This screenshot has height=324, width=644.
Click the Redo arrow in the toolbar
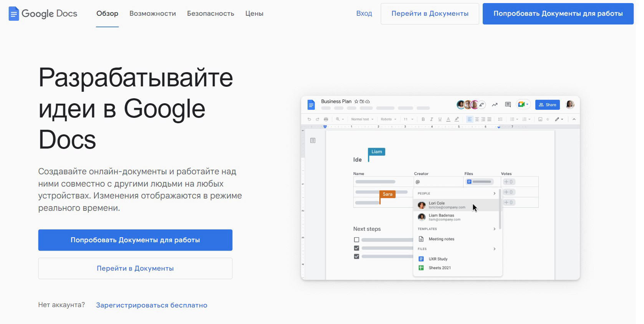(x=318, y=119)
